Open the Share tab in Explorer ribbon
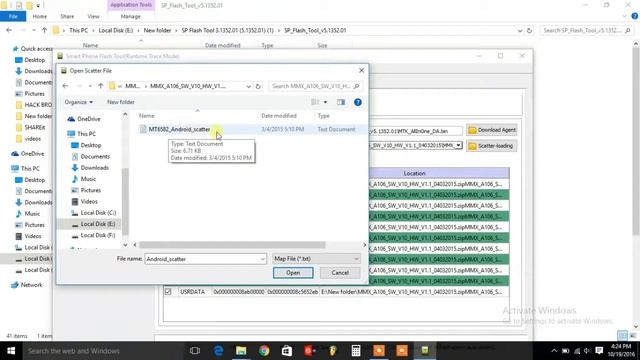640x360 pixels. [67, 16]
